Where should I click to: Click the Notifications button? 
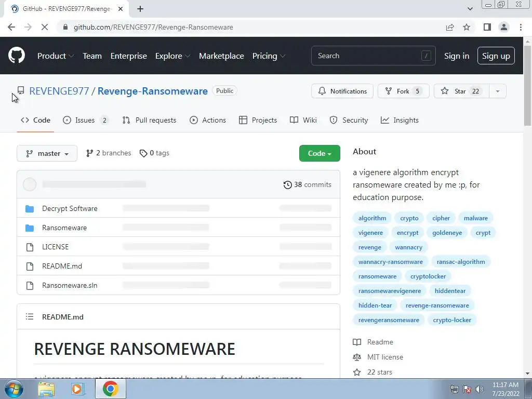[342, 91]
